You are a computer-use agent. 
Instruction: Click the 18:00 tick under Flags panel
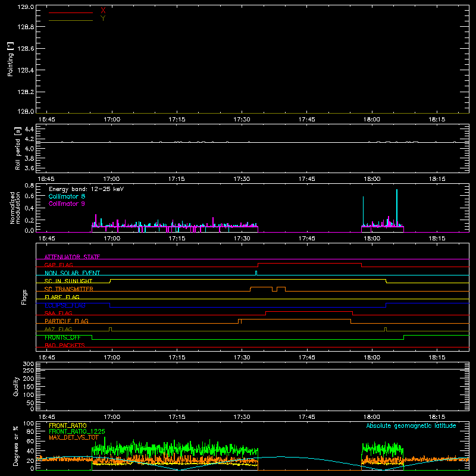372,358
